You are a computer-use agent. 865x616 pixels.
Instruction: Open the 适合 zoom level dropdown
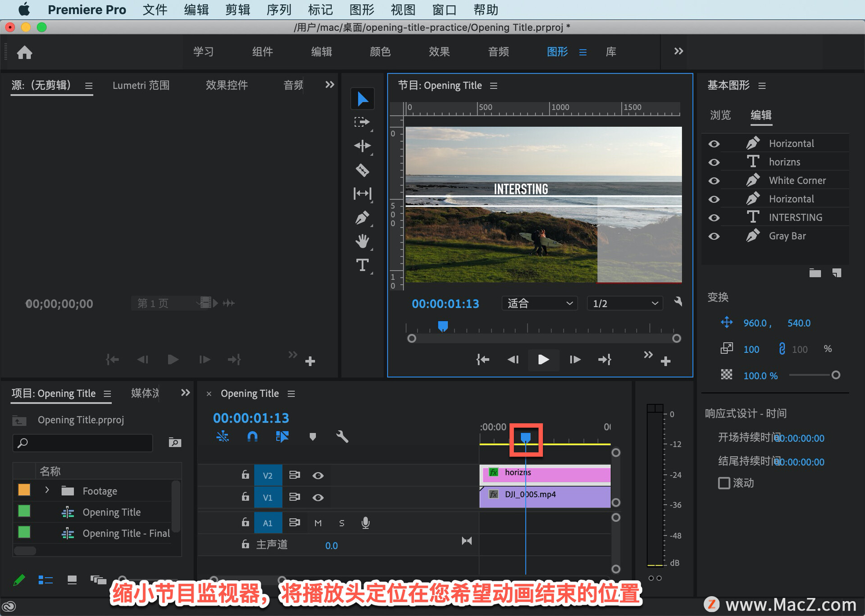539,303
